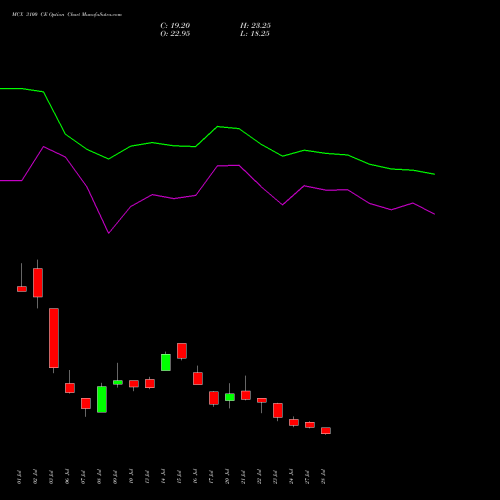This screenshot has height=500, width=500.
Task: Select the 01 Jul date label
Action: [19, 477]
